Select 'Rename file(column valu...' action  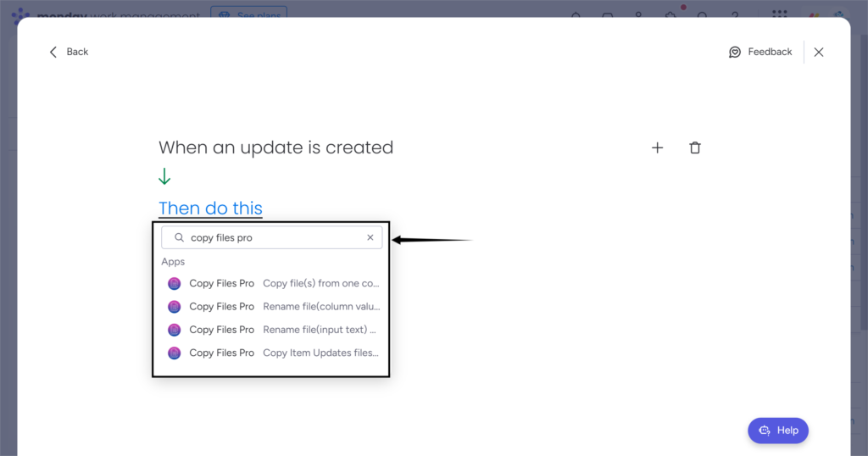click(x=273, y=307)
